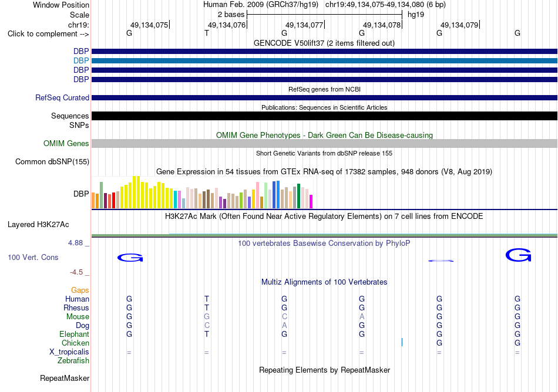Image resolution: width=558 pixels, height=392 pixels.
Task: Click the T base in the reference sequence row
Action: point(206,33)
